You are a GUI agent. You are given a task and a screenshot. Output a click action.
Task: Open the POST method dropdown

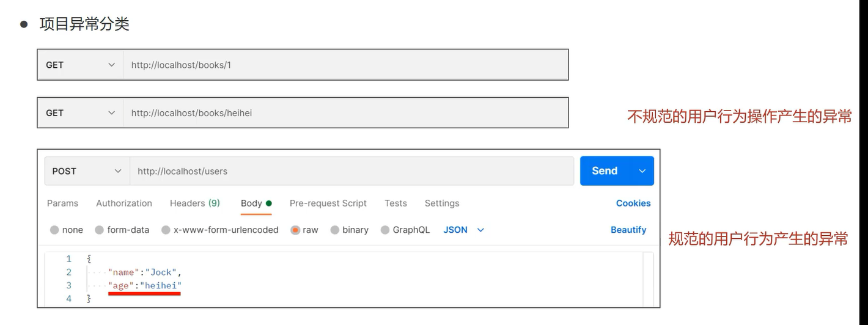(87, 171)
